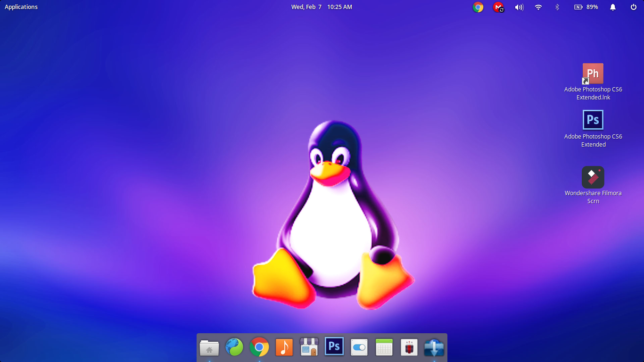The height and width of the screenshot is (362, 644).
Task: Open the Bluetooth indicator
Action: [557, 7]
